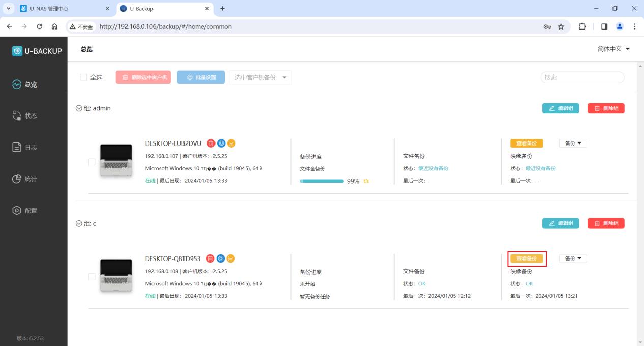Viewport: 644px width, 346px height.
Task: Click inside the 搜索 search field
Action: [582, 77]
